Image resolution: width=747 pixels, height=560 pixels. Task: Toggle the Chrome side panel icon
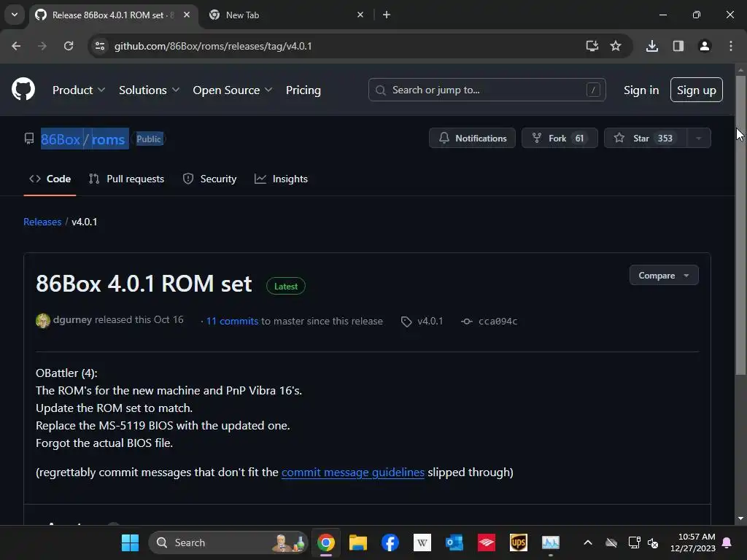point(678,46)
